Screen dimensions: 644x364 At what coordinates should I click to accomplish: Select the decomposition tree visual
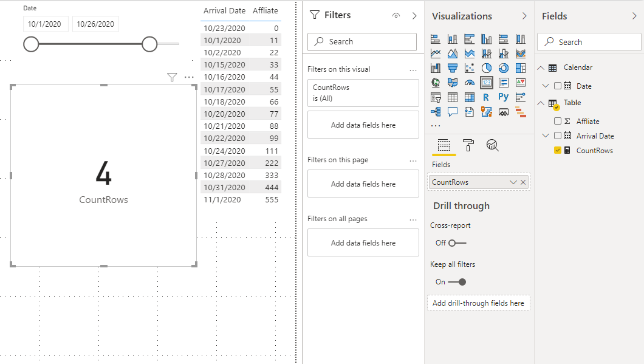point(436,111)
